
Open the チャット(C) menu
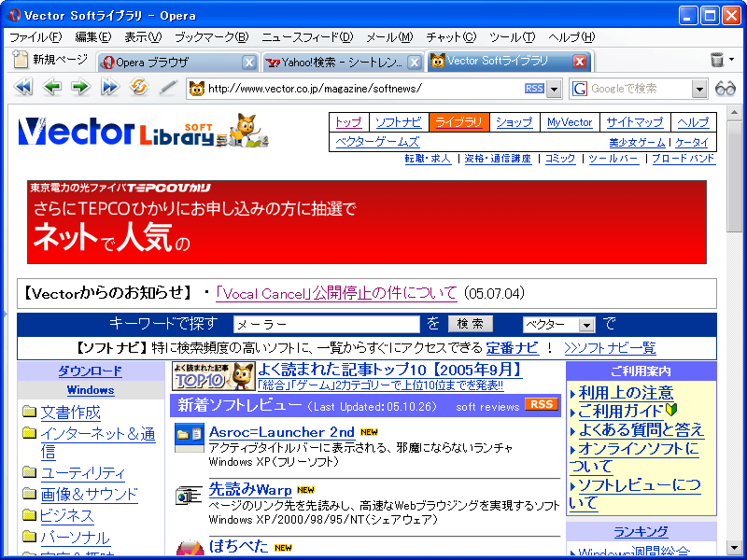point(451,37)
